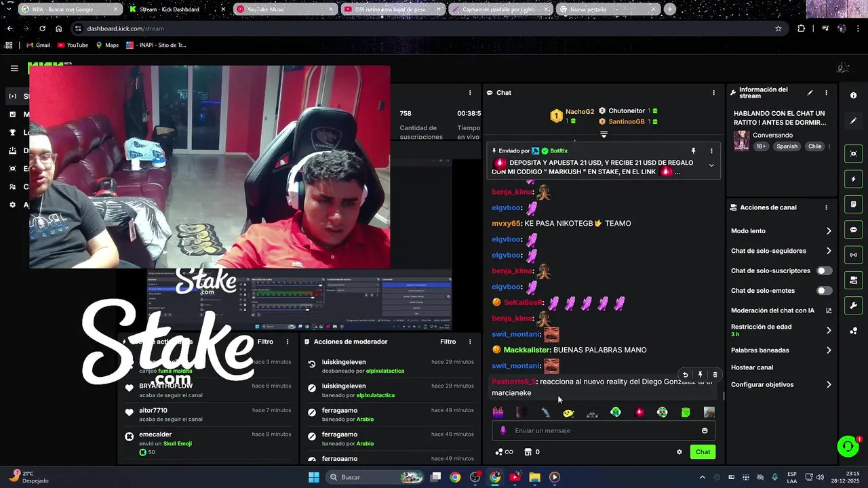The height and width of the screenshot is (488, 868).
Task: Switch to rutina para bajar de peso tab
Action: [393, 9]
